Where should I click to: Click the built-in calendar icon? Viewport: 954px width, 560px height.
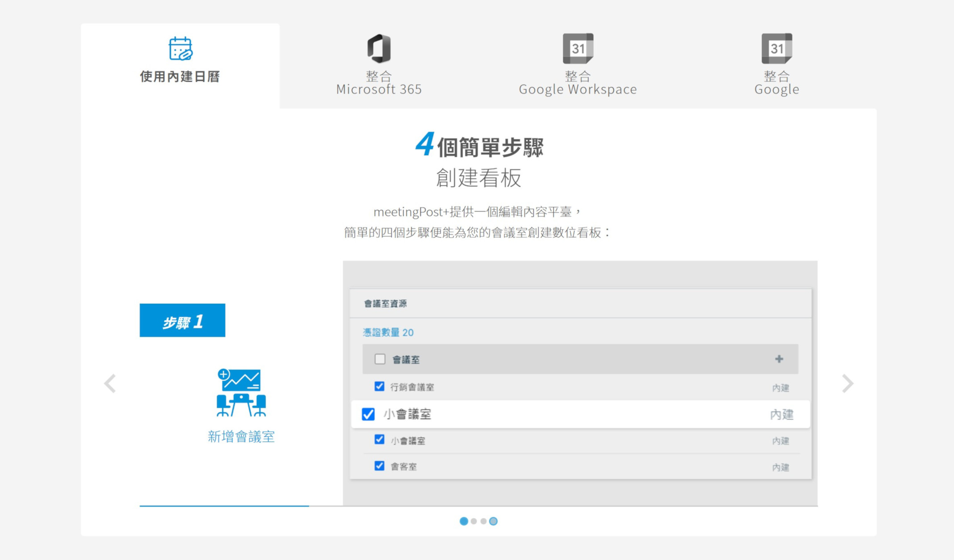(x=181, y=48)
